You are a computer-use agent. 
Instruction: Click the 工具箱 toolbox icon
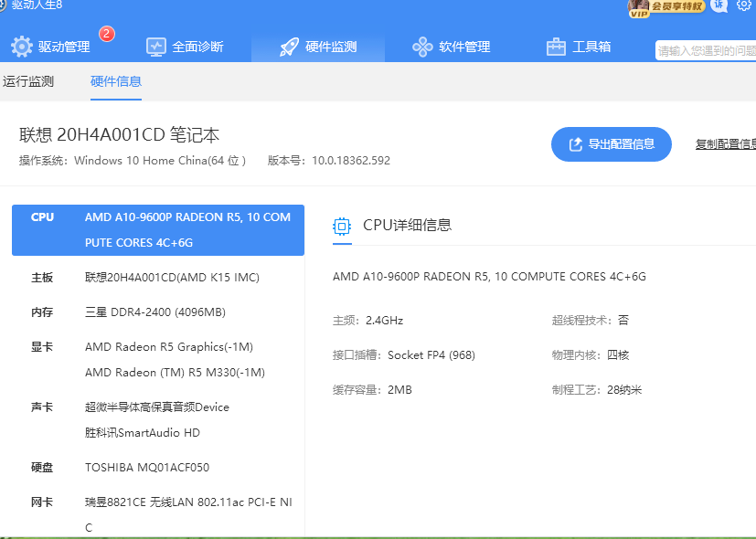[556, 48]
